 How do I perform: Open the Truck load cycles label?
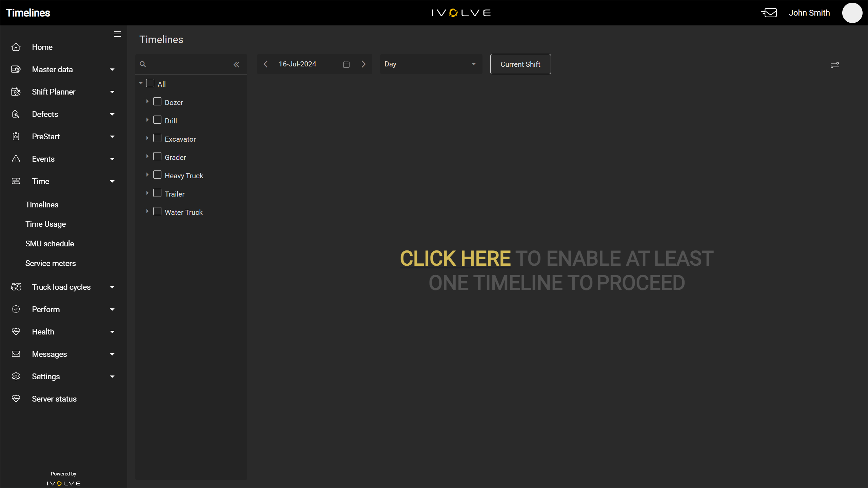(61, 287)
